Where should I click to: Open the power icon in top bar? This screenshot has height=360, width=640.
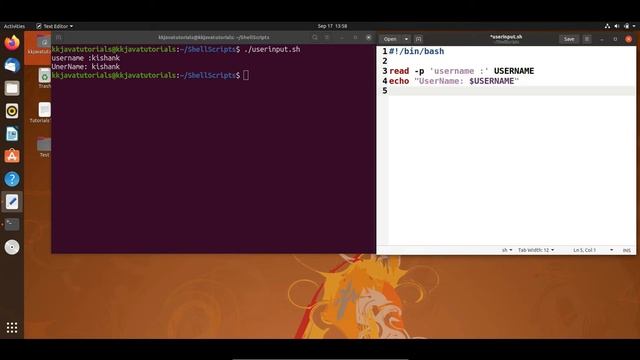coord(627,26)
